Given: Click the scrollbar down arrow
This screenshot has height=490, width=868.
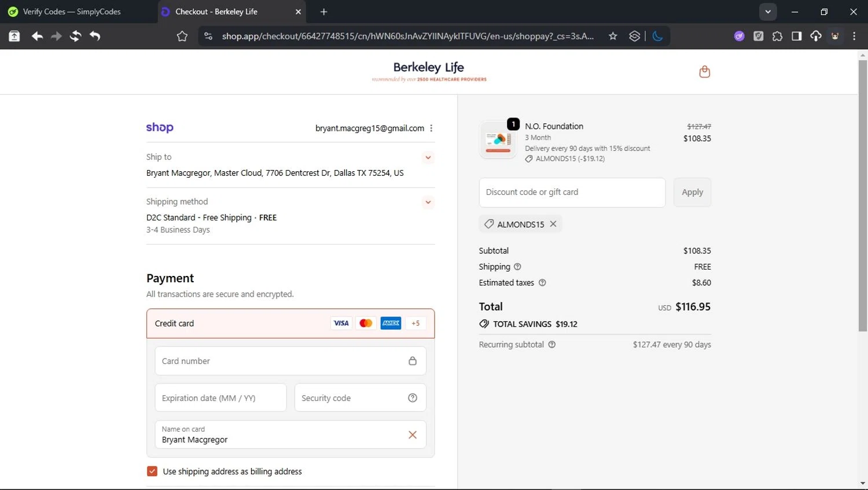Looking at the screenshot, I should 863,484.
